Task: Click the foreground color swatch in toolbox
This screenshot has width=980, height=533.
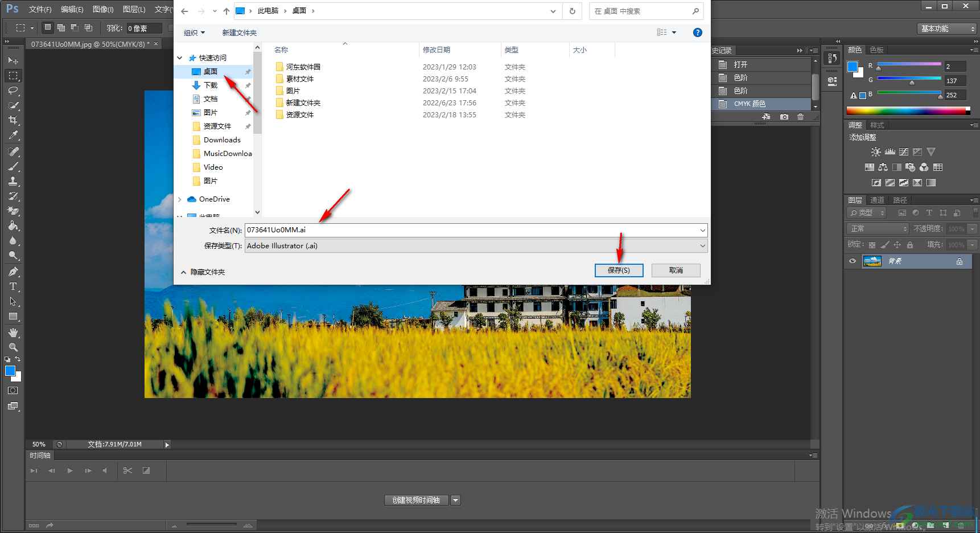Action: [x=10, y=371]
